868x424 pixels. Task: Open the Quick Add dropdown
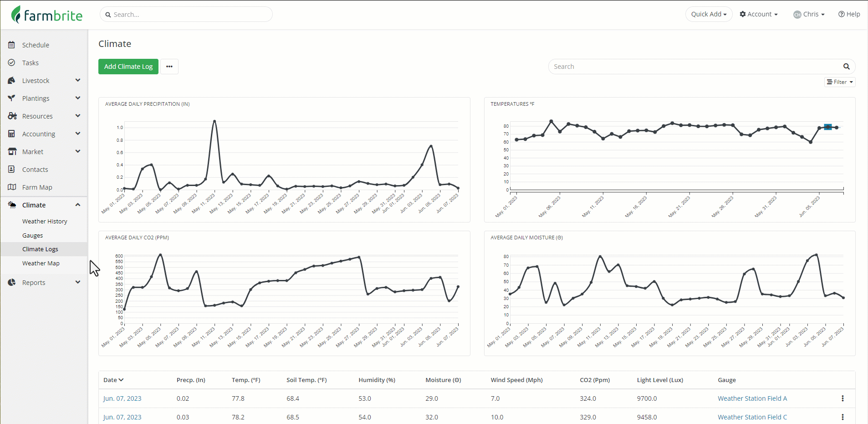(x=709, y=14)
